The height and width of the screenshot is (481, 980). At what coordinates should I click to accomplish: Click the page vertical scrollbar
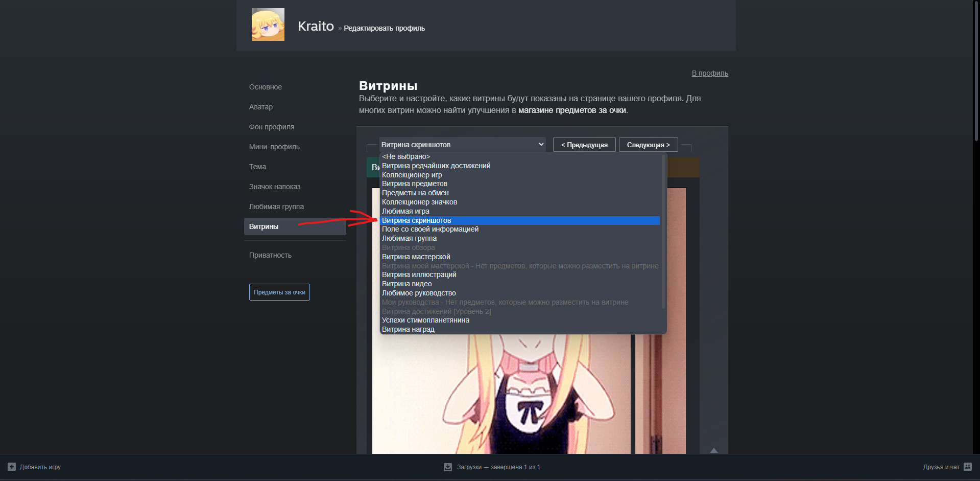[x=976, y=72]
